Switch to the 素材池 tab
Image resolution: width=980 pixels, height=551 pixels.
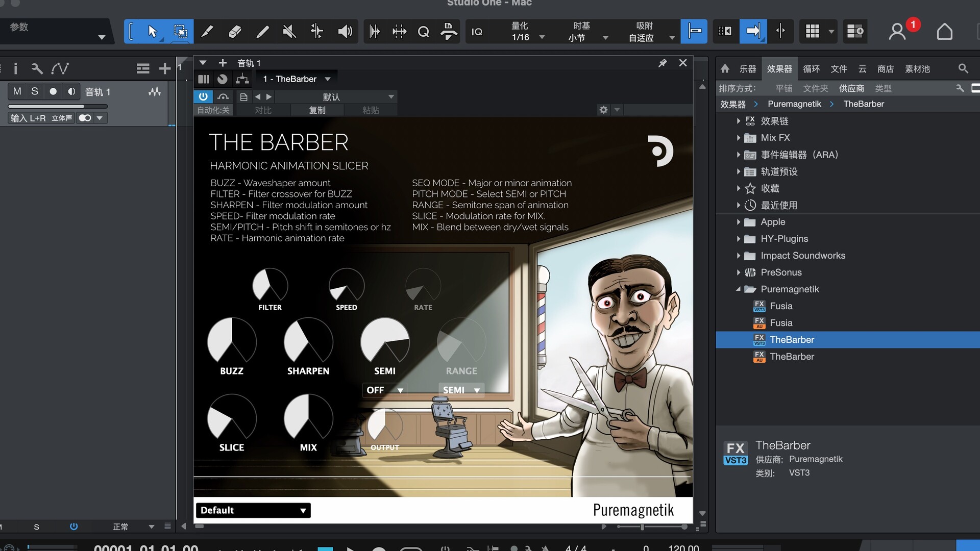pos(917,69)
